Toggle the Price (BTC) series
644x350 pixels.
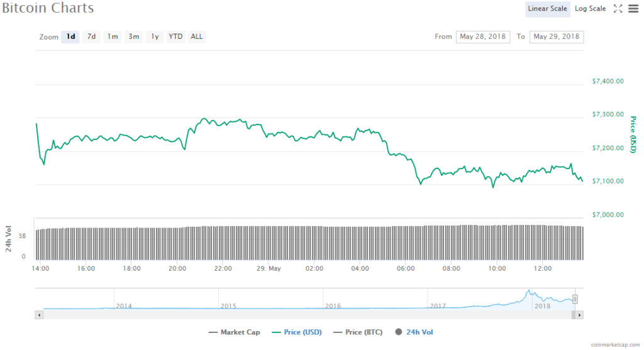pos(358,332)
